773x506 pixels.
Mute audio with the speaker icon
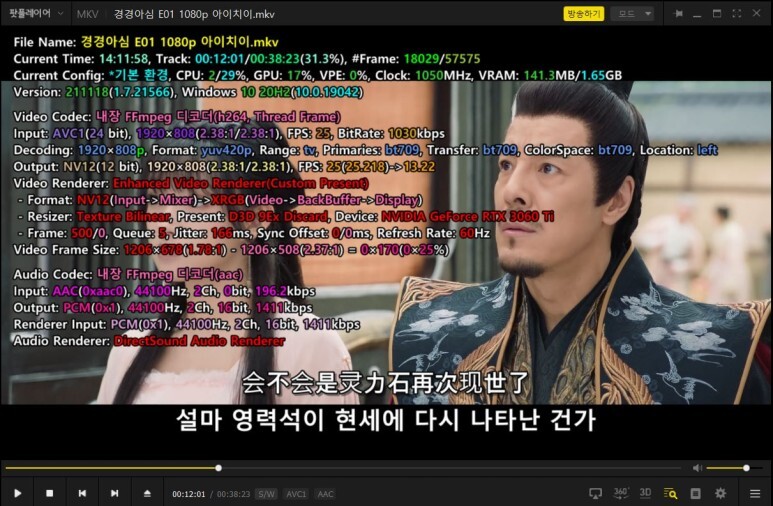(697, 468)
